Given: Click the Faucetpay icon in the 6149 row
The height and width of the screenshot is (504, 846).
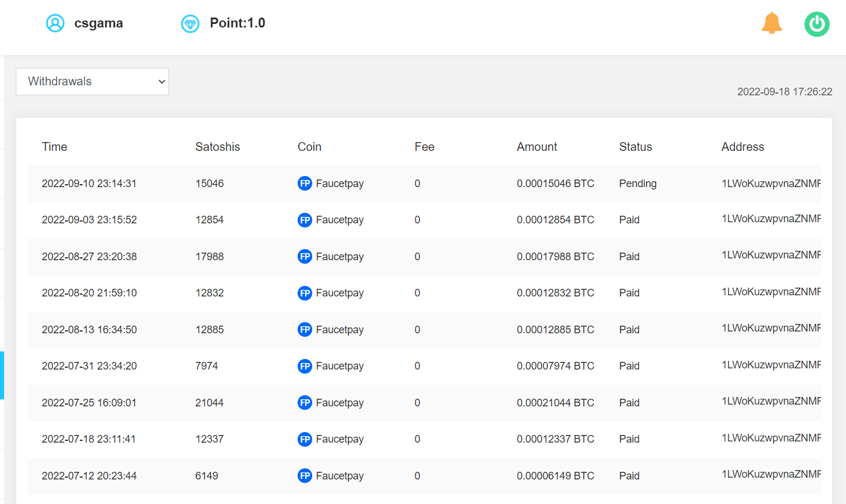Looking at the screenshot, I should [x=305, y=476].
